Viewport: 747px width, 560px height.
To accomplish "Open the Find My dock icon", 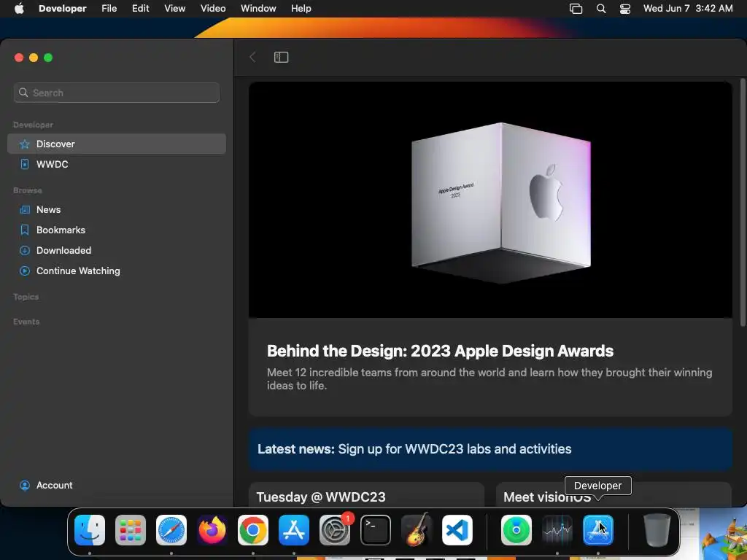I will [x=516, y=530].
